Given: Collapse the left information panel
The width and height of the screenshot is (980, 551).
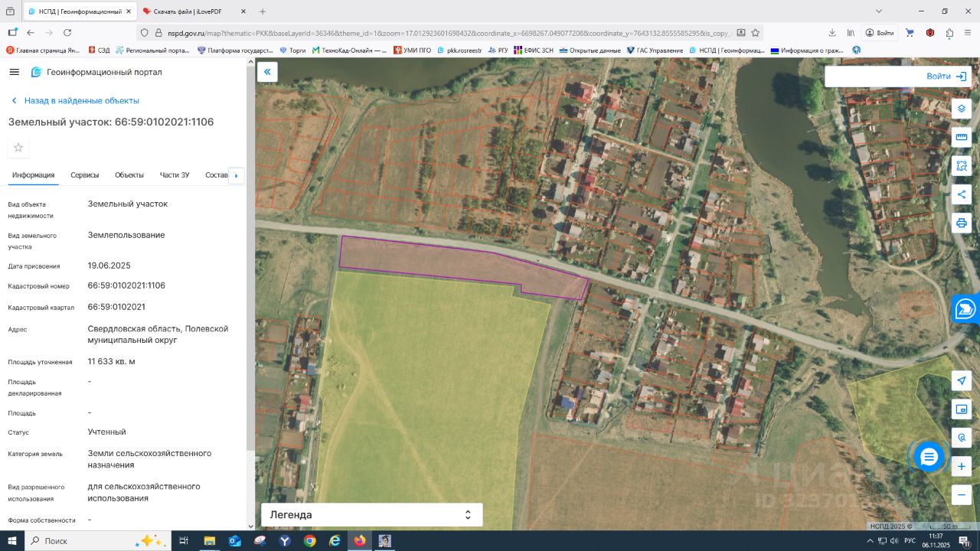Looking at the screenshot, I should [x=267, y=72].
